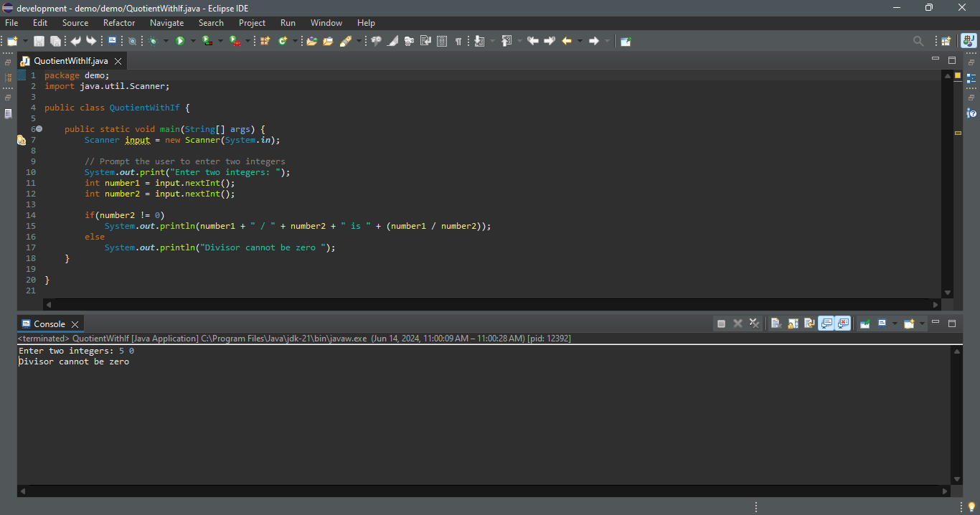Click the New Java Class icon

coord(283,42)
